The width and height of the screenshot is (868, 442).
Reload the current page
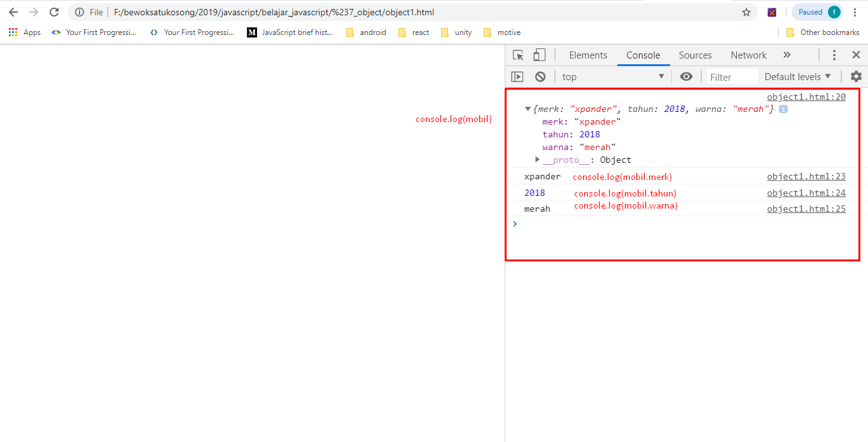(x=54, y=11)
